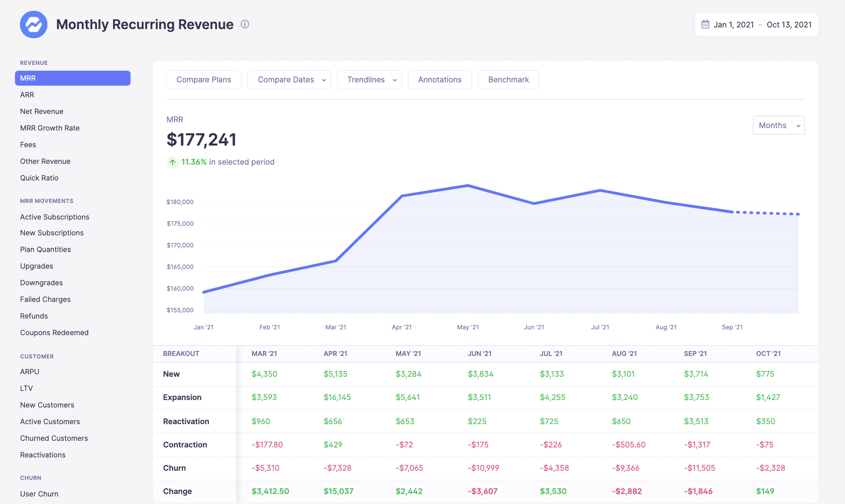
Task: Change the Months interval selector
Action: coord(778,125)
